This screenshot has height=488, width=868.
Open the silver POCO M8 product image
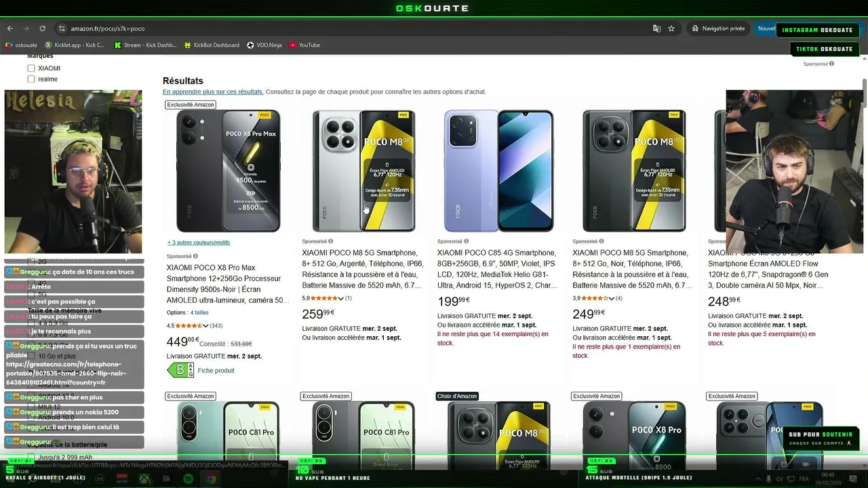(363, 171)
